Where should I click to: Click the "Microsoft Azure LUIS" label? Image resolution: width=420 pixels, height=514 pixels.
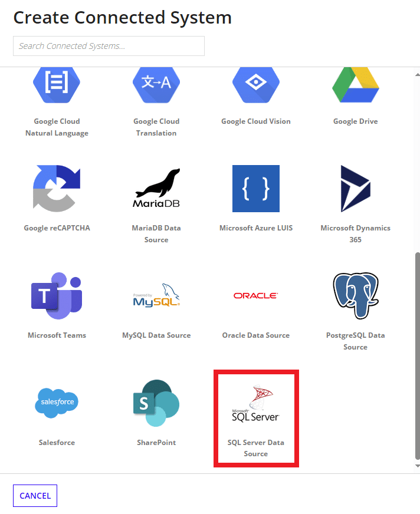pyautogui.click(x=256, y=228)
